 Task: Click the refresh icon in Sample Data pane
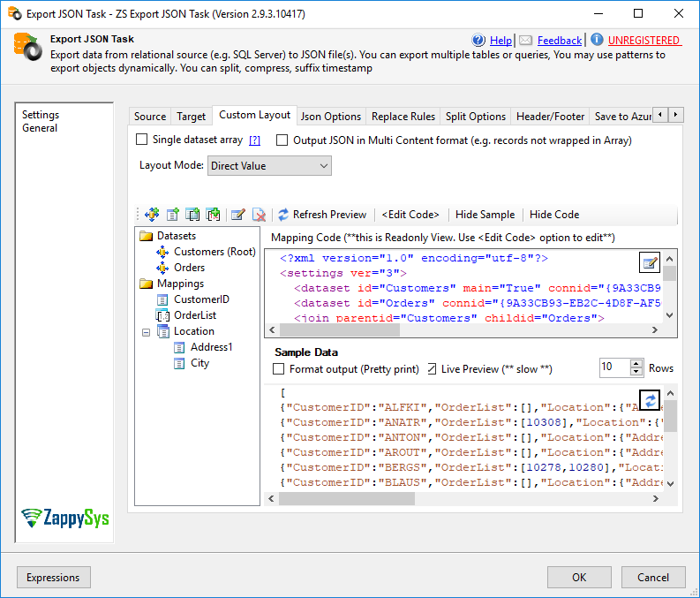point(650,400)
